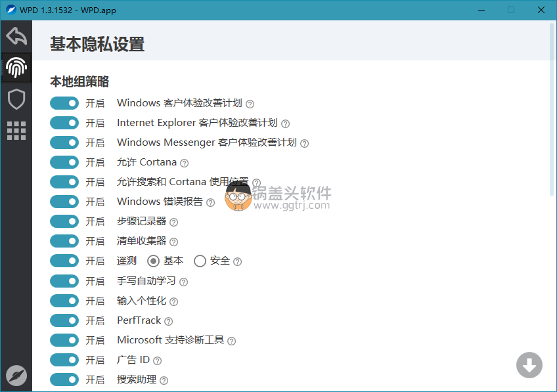Toggle the 输入个性化 switch

[x=64, y=301]
